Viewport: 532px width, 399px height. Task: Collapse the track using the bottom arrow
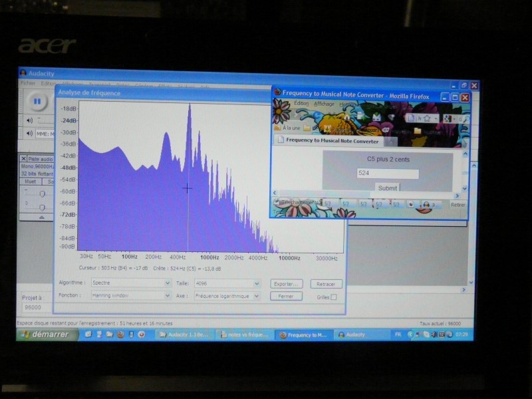click(x=41, y=217)
